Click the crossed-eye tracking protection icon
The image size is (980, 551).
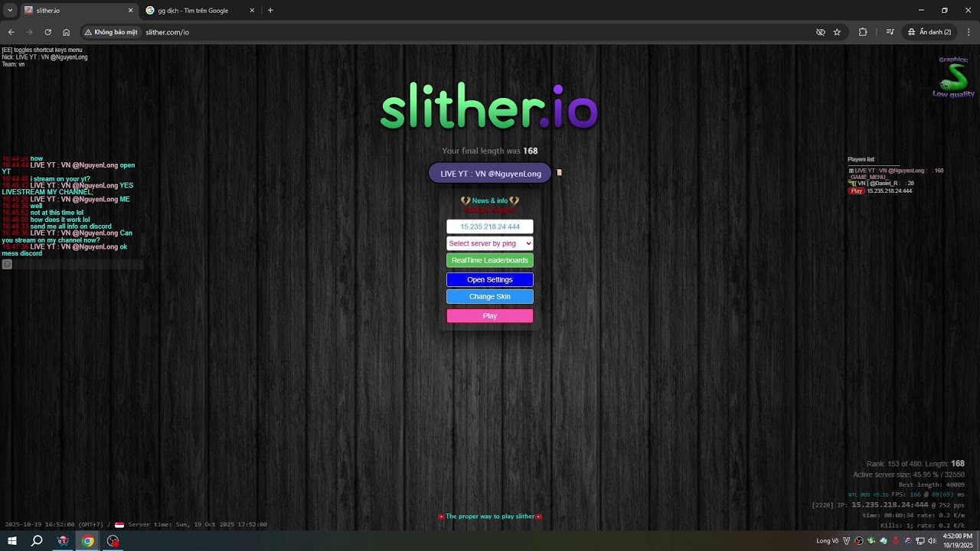[x=820, y=32]
